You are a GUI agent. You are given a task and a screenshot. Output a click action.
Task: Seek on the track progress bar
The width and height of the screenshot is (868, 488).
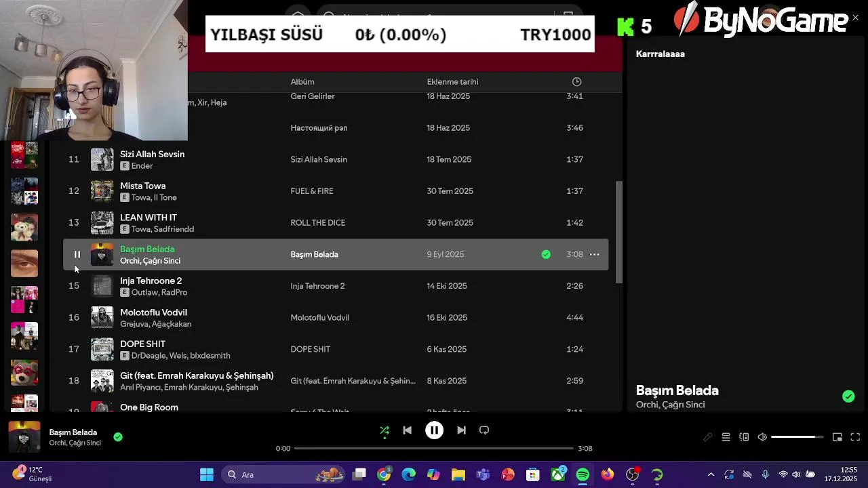point(434,448)
